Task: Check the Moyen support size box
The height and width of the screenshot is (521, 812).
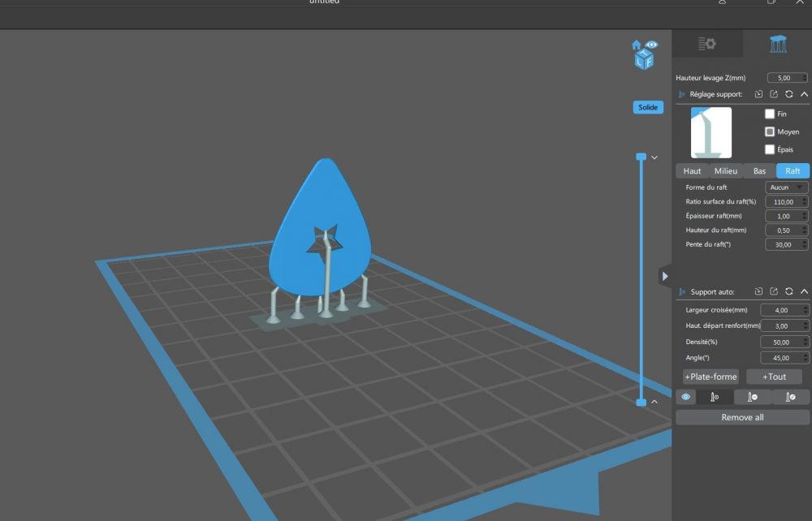Action: (x=770, y=132)
